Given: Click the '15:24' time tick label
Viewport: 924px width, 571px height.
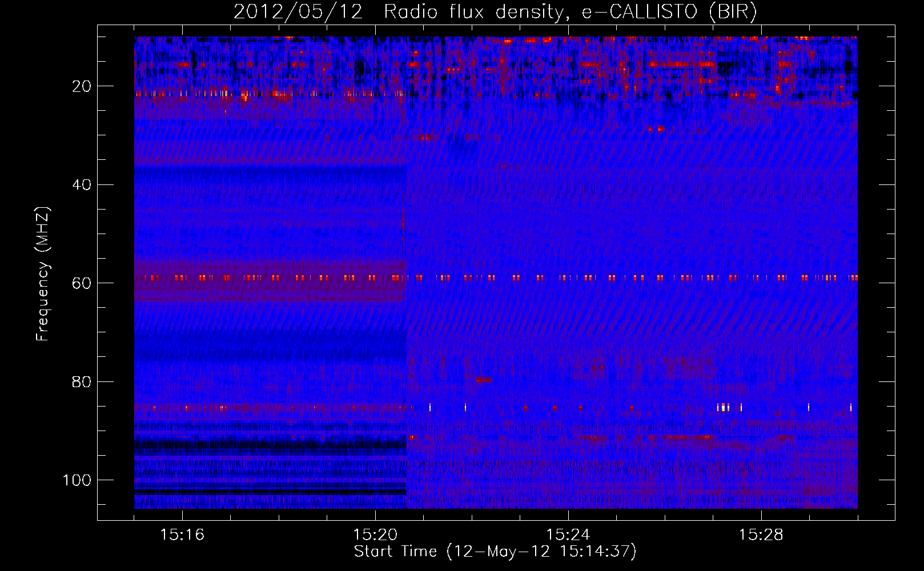Looking at the screenshot, I should pyautogui.click(x=568, y=535).
